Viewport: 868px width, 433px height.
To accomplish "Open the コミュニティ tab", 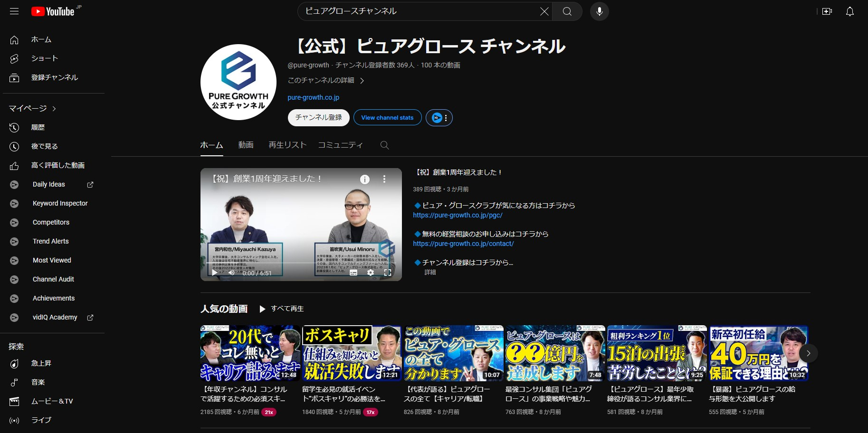I will (341, 145).
